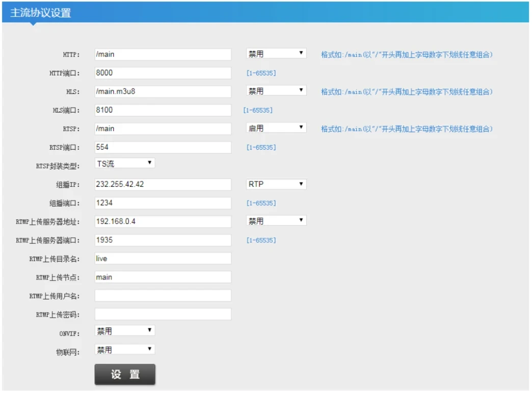Click the [1-65535] hint beside RTSP端口
532x393 pixels.
click(261, 148)
